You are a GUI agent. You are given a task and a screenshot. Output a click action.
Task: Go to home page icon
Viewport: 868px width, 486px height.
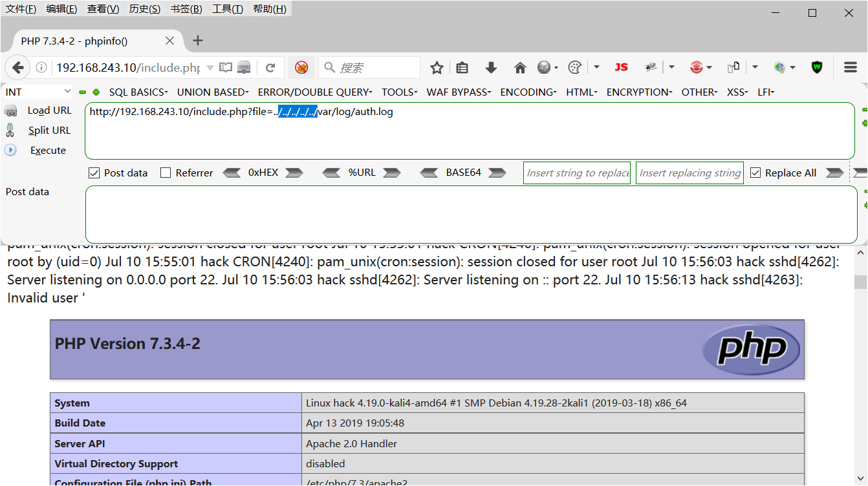[520, 67]
